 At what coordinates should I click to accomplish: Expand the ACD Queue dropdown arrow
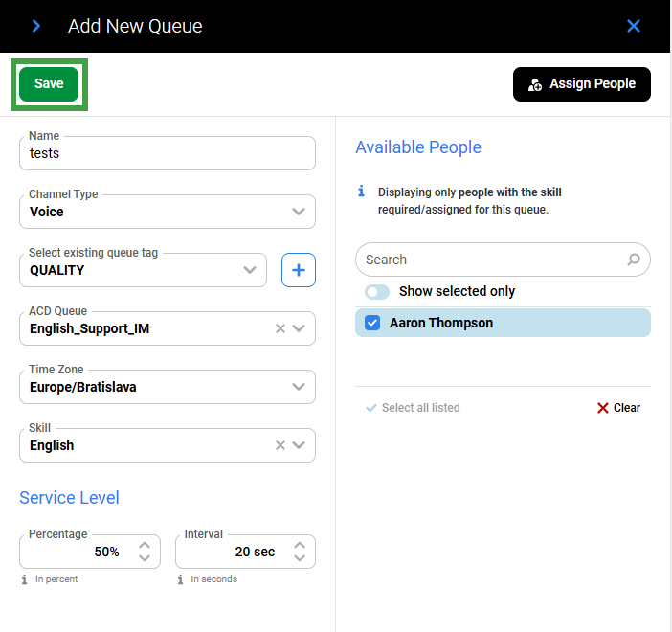tap(299, 328)
